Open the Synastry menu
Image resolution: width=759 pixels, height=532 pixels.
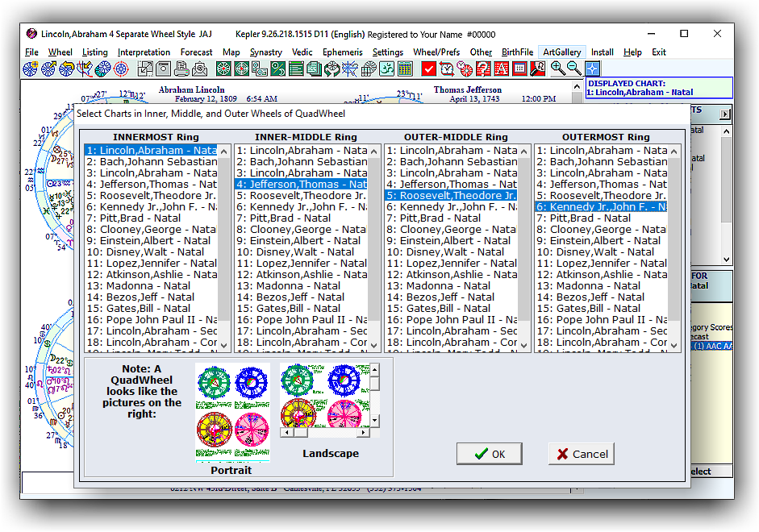click(265, 52)
